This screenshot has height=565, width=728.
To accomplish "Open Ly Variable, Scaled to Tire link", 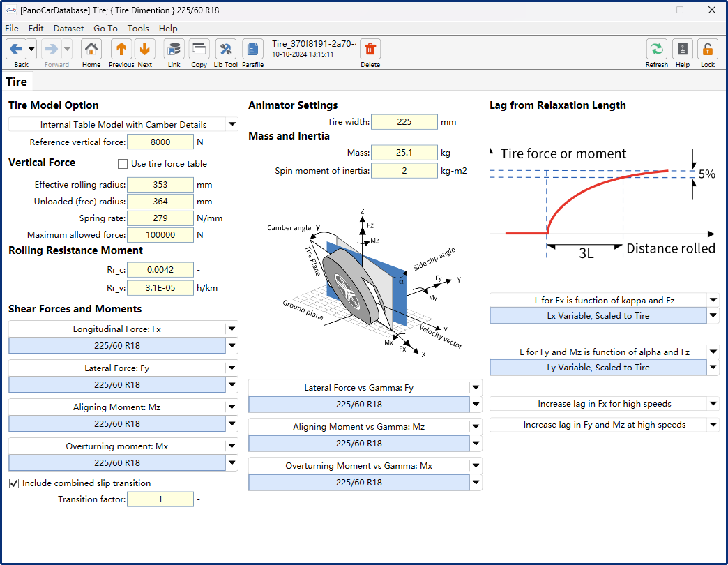I will (598, 367).
